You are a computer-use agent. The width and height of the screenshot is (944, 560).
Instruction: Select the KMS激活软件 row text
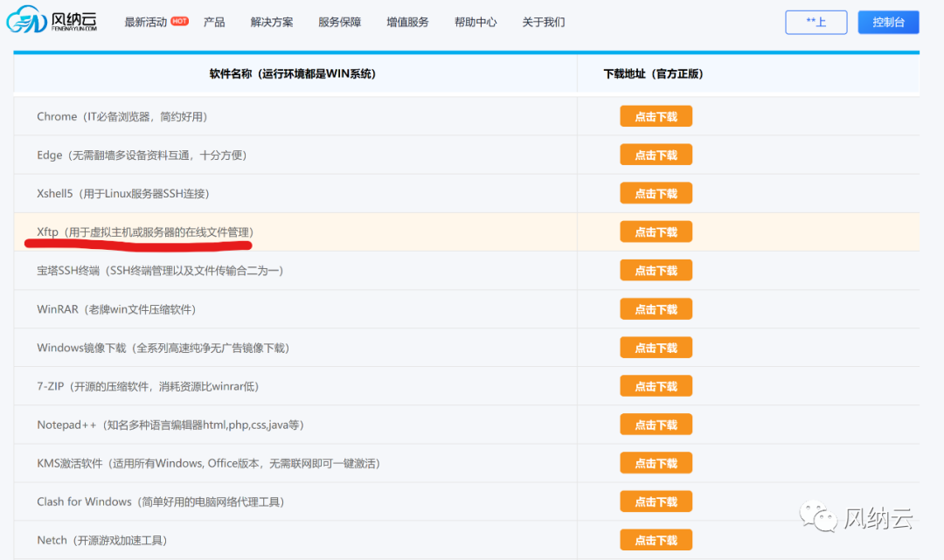coord(208,463)
